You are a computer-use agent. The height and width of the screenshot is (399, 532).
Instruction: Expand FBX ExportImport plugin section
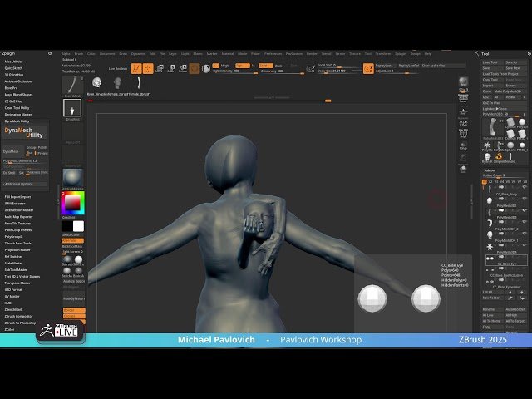(x=17, y=197)
